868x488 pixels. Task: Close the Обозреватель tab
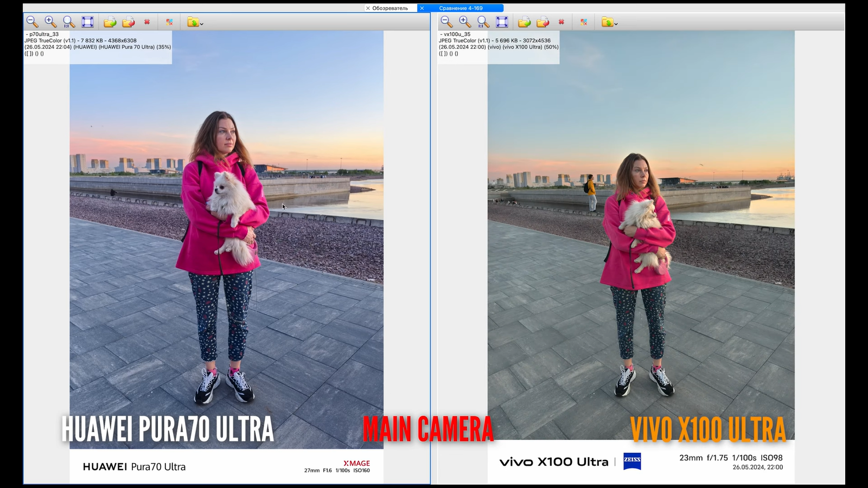[368, 8]
